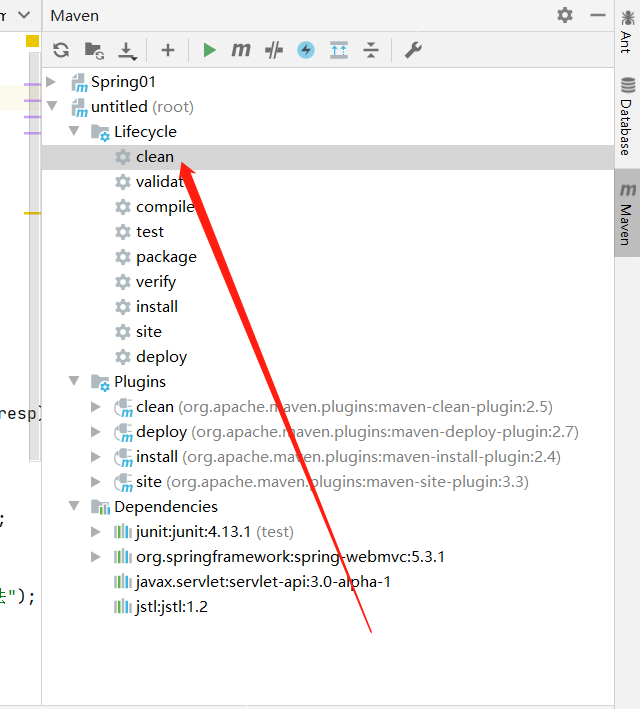Select maven-deploy-plugin:2.7 entry
Image resolution: width=640 pixels, height=709 pixels.
pyautogui.click(x=357, y=432)
